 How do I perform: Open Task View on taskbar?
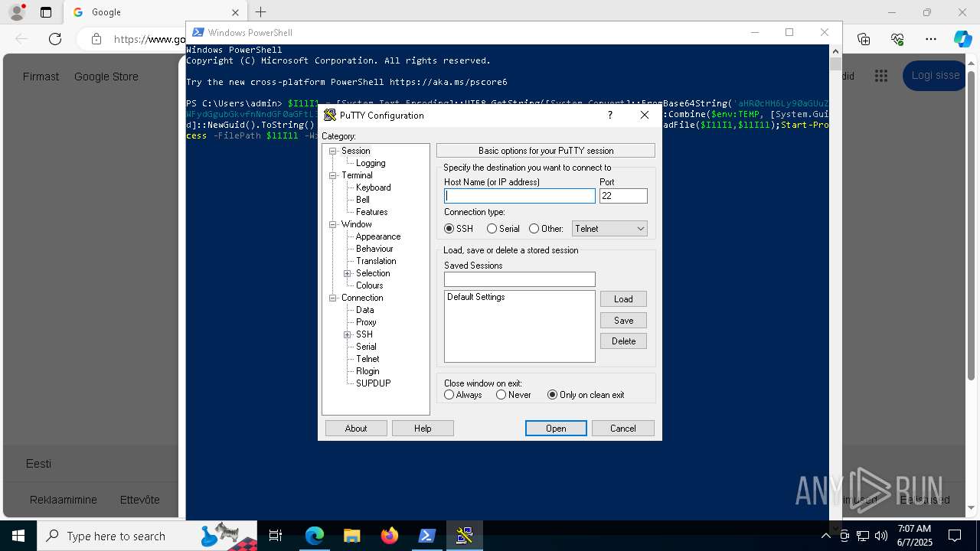(x=276, y=536)
